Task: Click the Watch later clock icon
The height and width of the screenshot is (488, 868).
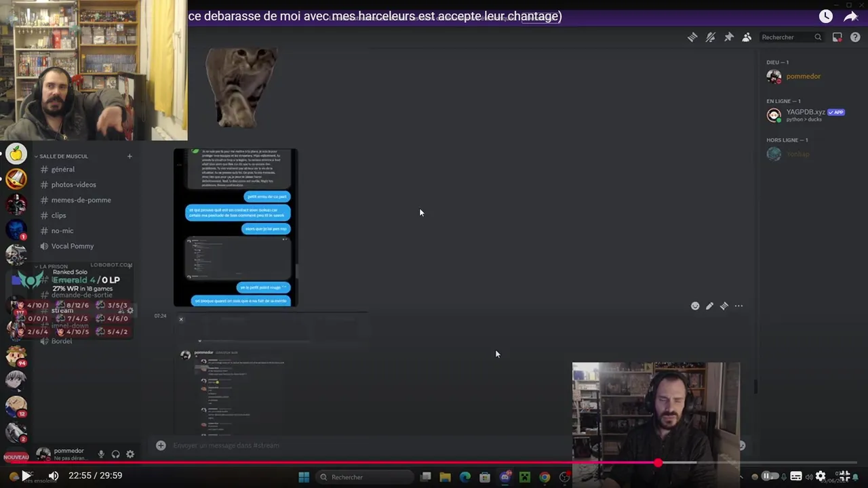Action: click(x=825, y=16)
